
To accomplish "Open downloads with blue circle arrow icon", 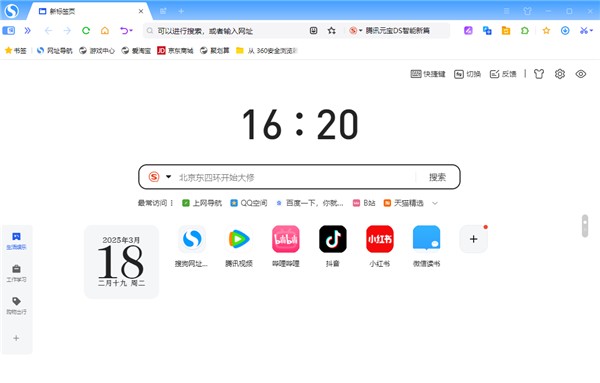I will [x=565, y=31].
